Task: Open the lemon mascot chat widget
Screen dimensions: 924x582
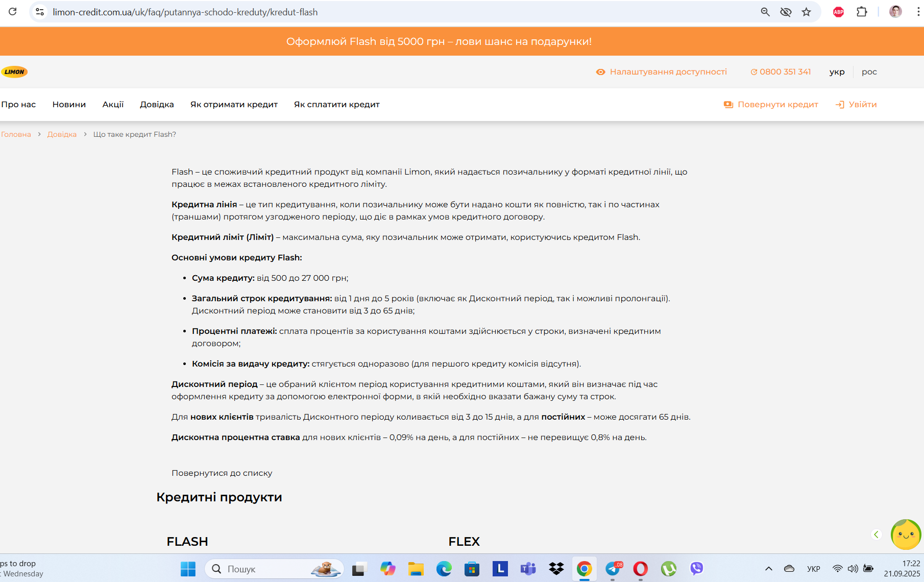Action: pyautogui.click(x=906, y=535)
